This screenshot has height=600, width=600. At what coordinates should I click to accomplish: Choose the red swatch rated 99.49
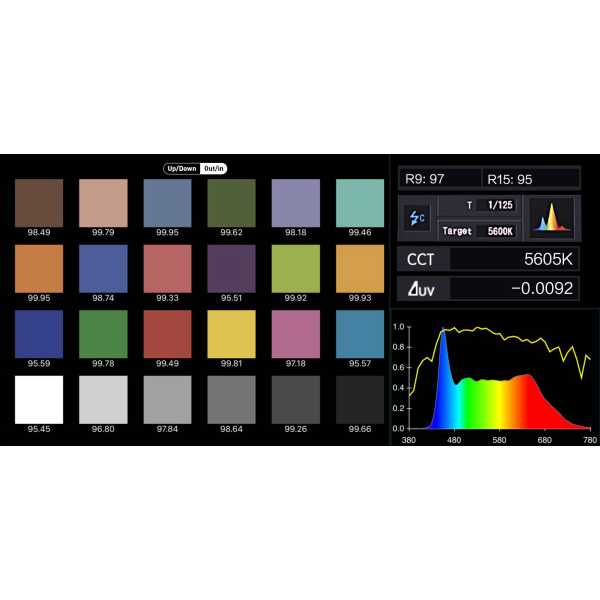[x=167, y=333]
